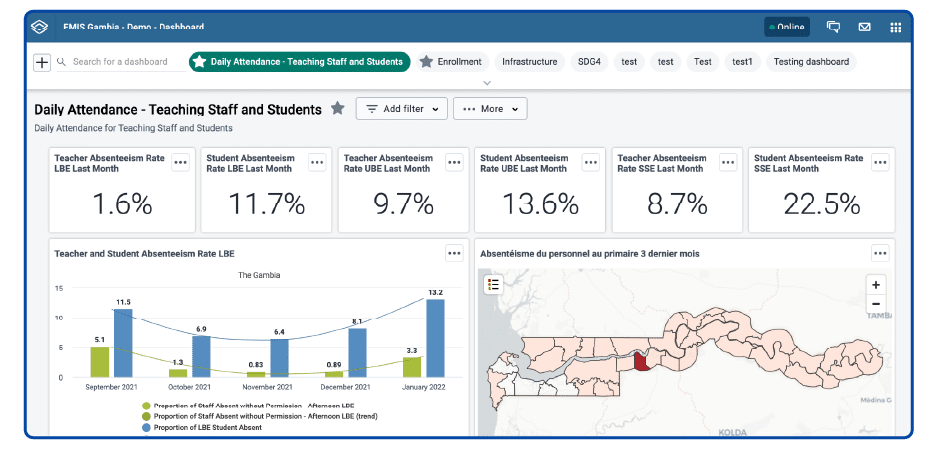Zoom out on the map
Screen dimensions: 938x464
pos(876,303)
